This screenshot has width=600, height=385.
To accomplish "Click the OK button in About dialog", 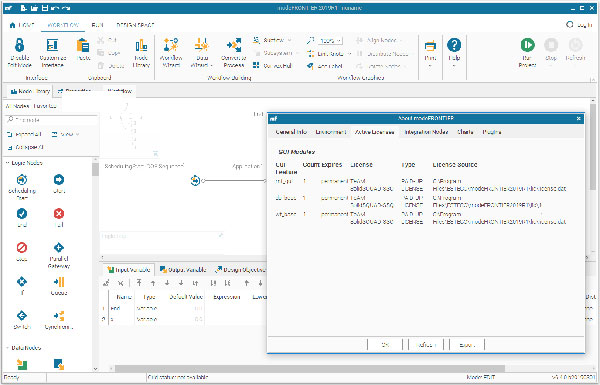I will (385, 345).
